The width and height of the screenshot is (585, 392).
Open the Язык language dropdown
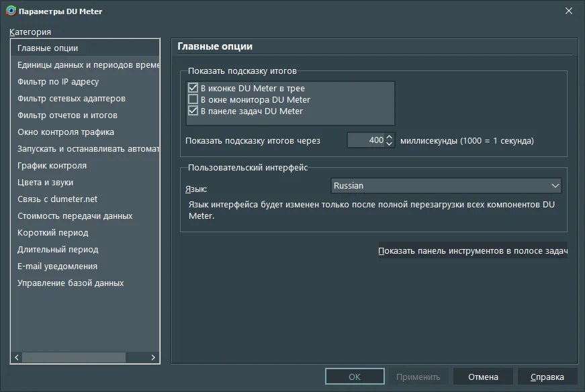click(555, 186)
